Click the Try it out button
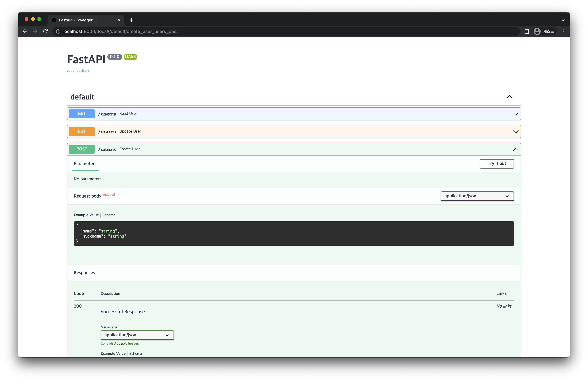The image size is (588, 381). 497,163
